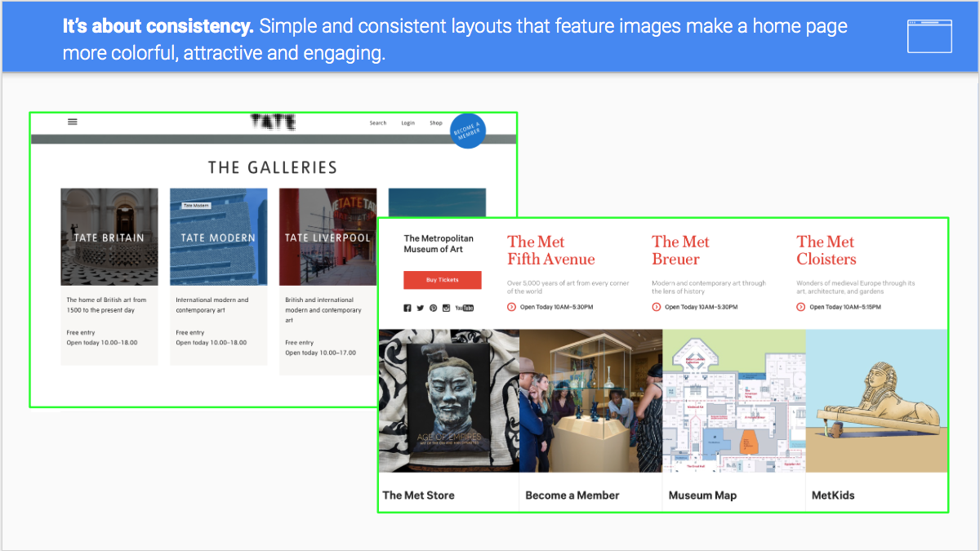Open The Met Cloisters link
The image size is (980, 551).
click(x=826, y=251)
